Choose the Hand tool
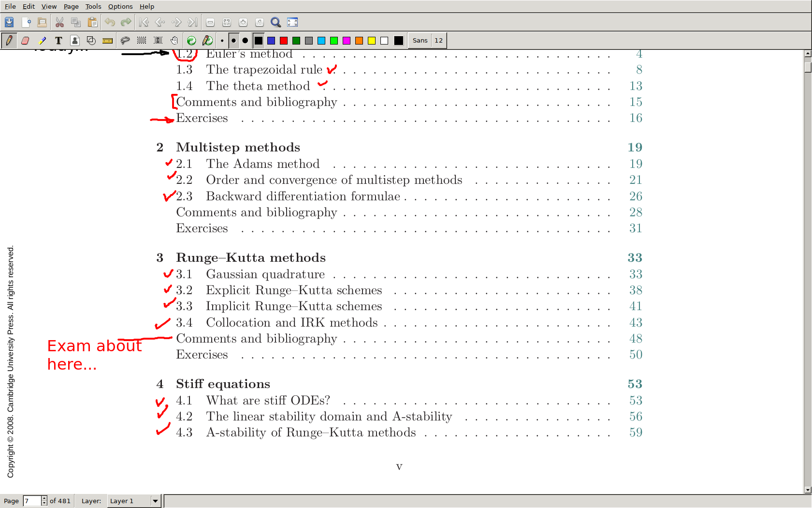Screen dimensions: 812x508 point(174,41)
